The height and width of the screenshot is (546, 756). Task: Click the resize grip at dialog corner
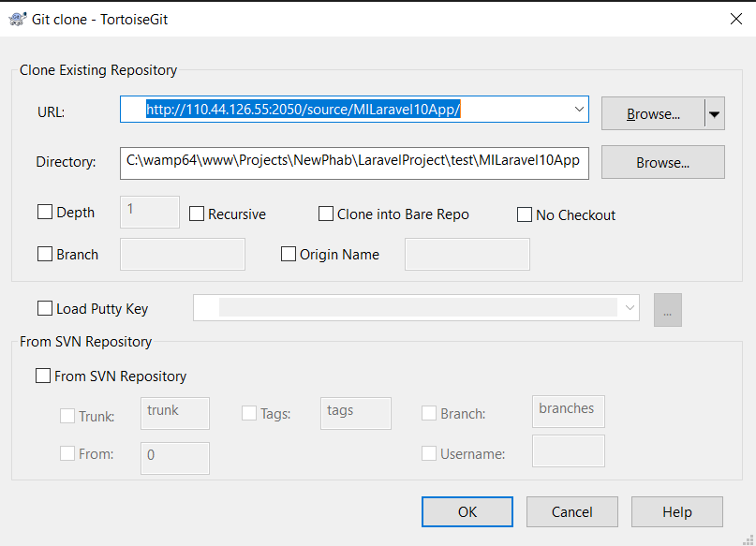click(749, 540)
